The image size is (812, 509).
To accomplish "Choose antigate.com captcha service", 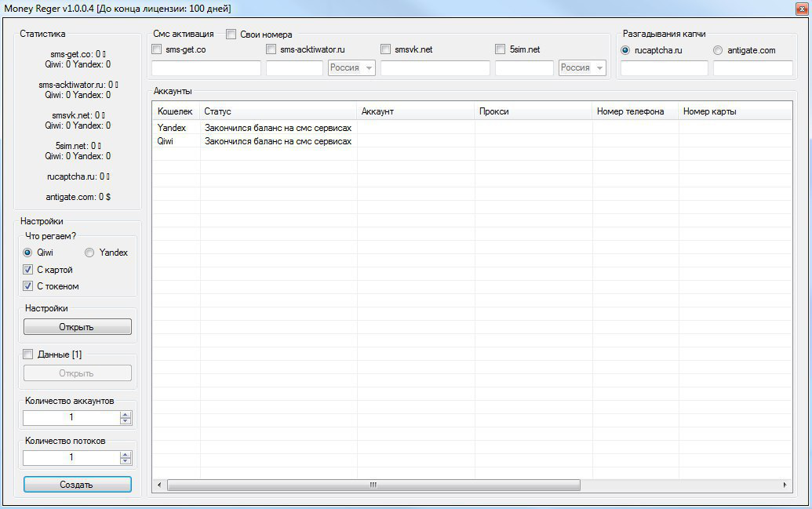I will pyautogui.click(x=718, y=50).
